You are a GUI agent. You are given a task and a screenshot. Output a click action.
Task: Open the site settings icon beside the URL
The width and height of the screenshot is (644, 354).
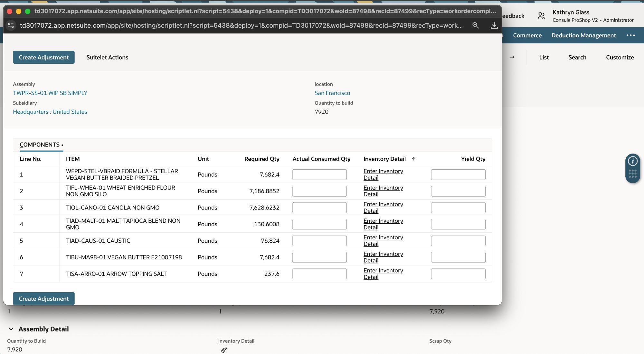11,25
